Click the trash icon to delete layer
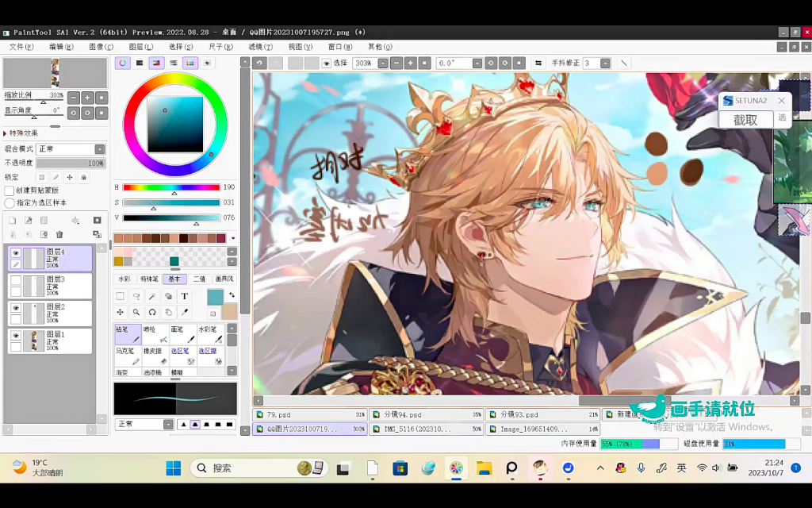Viewport: 812px width, 508px height. tap(59, 234)
